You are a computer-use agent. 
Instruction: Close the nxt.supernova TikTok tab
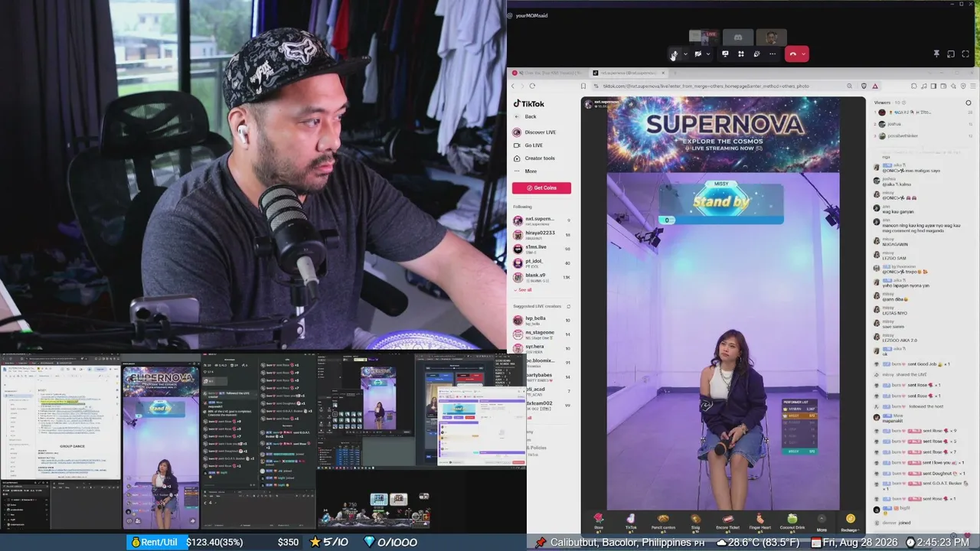[x=663, y=73]
